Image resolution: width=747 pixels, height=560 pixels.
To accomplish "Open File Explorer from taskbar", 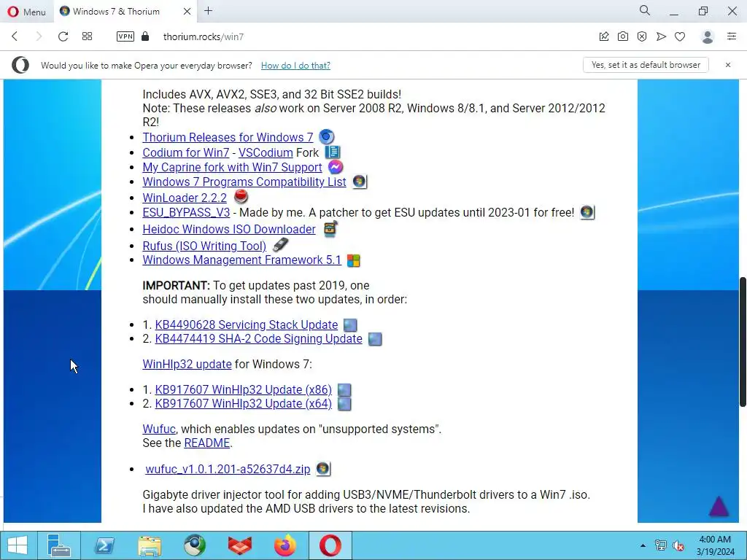I will (x=149, y=545).
